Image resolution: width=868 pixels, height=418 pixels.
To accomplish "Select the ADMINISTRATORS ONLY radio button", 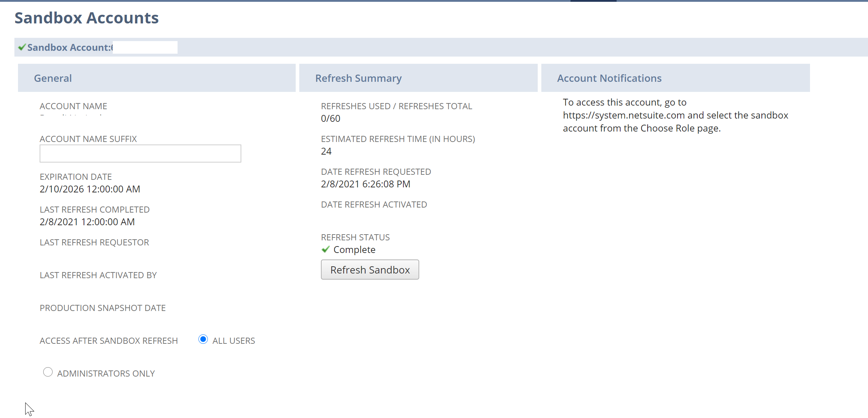I will point(48,372).
